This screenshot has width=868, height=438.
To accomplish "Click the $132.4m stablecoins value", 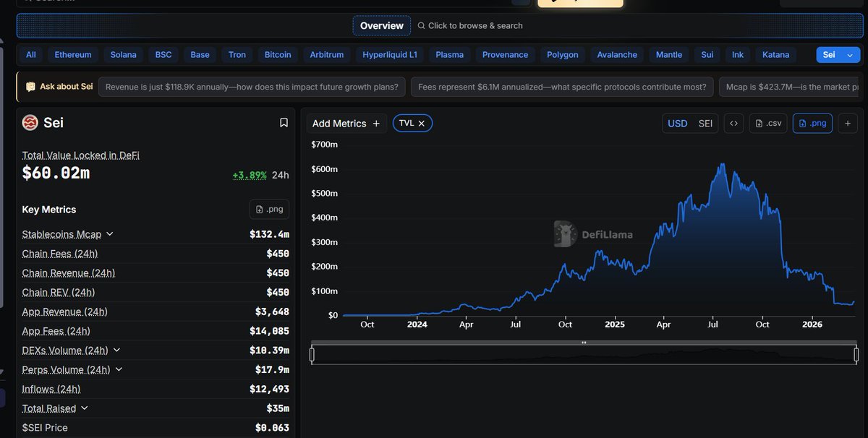I will click(x=269, y=234).
